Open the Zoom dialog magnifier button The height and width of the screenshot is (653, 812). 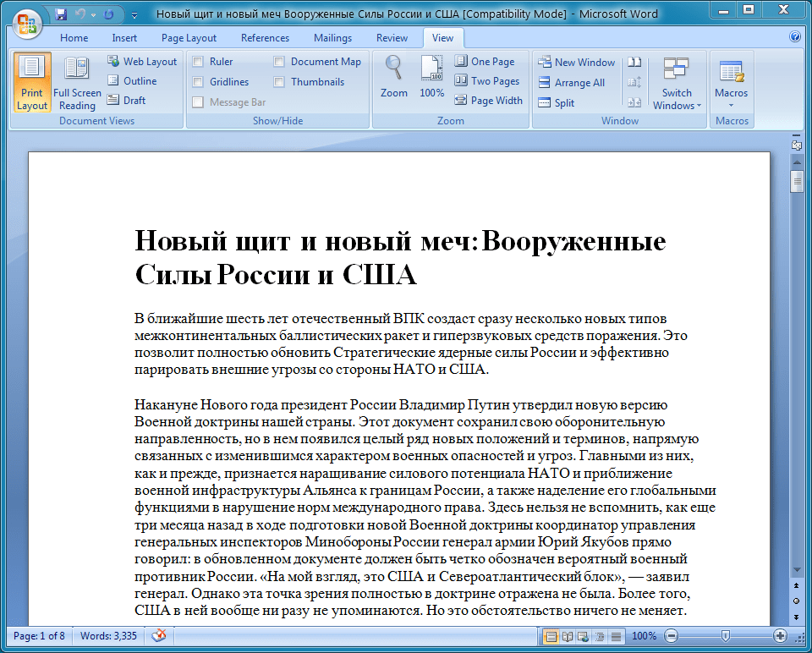393,77
